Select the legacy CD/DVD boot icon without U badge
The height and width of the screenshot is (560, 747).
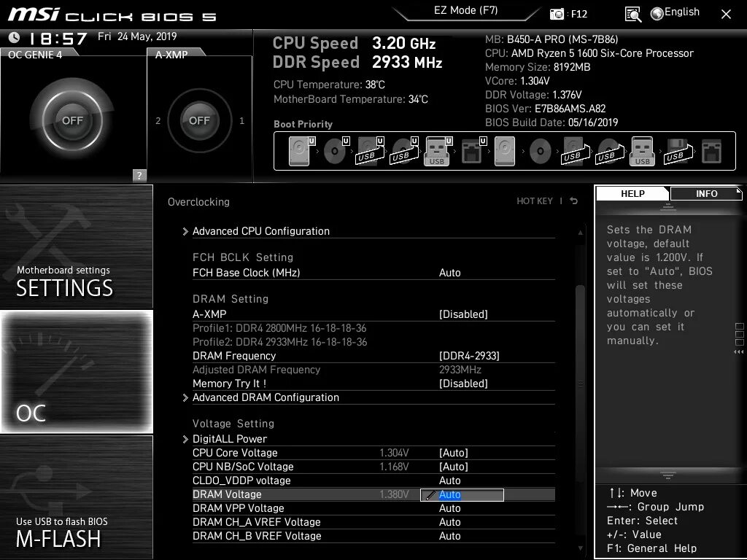[541, 152]
